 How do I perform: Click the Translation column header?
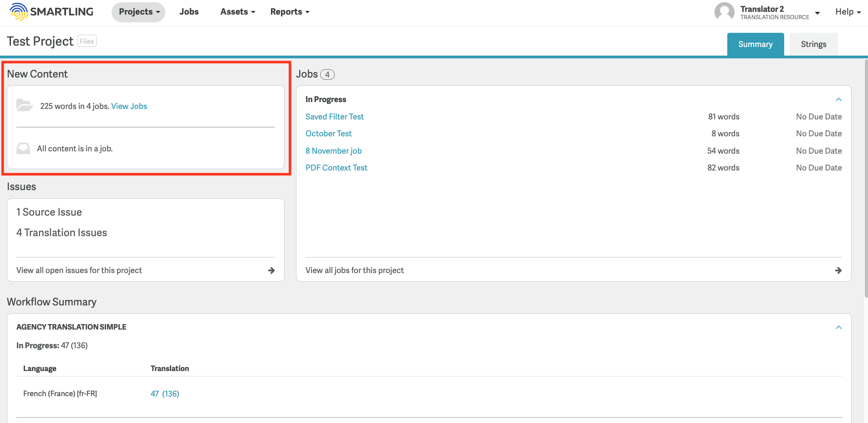(x=170, y=368)
